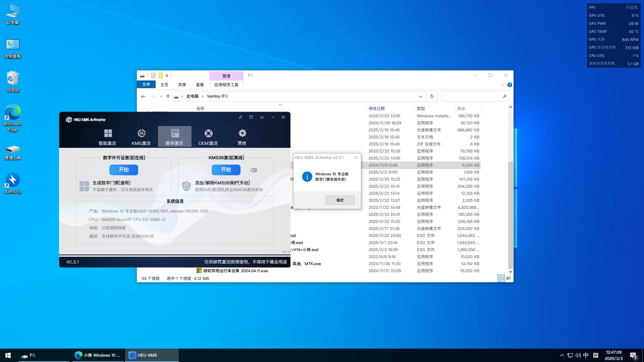The height and width of the screenshot is (362, 644).
Task: Select the 管理 contextual tab in Explorer
Action: pos(226,76)
